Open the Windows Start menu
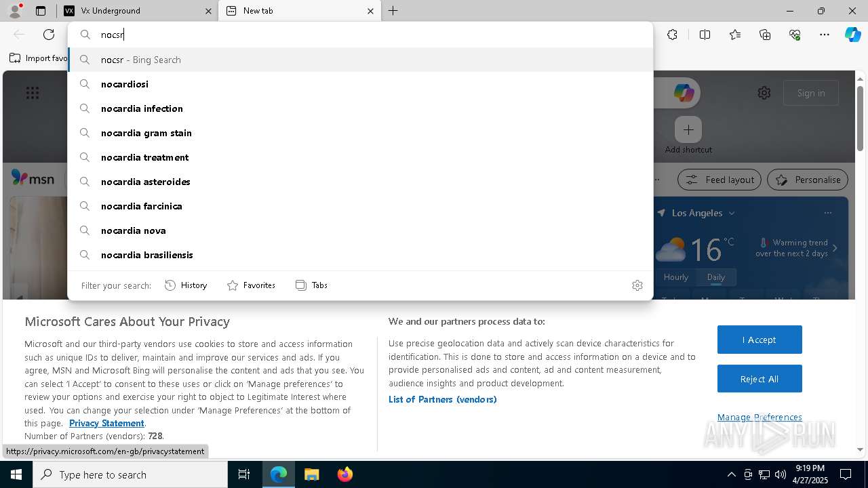The image size is (868, 488). click(16, 474)
